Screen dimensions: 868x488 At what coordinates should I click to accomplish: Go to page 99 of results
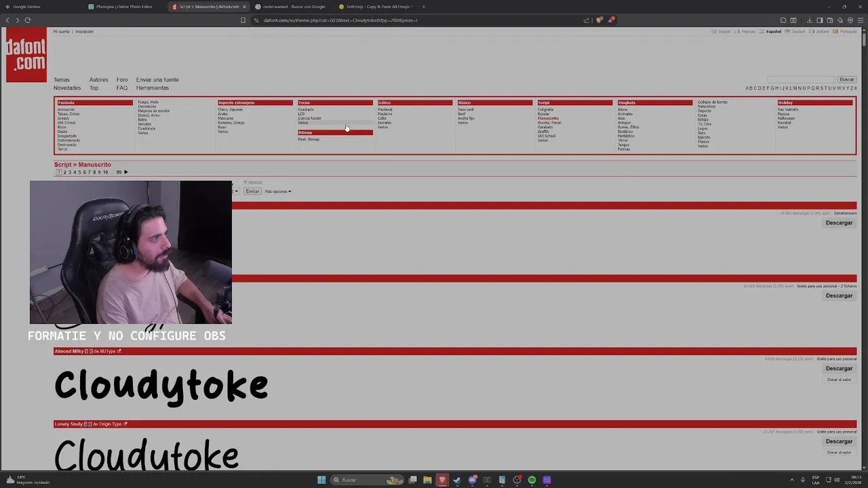pos(119,172)
